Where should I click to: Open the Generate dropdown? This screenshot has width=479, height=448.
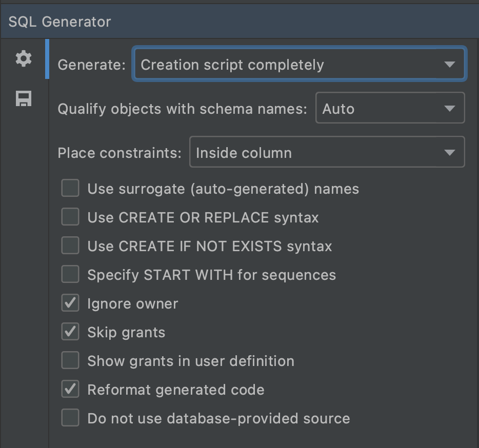point(298,65)
